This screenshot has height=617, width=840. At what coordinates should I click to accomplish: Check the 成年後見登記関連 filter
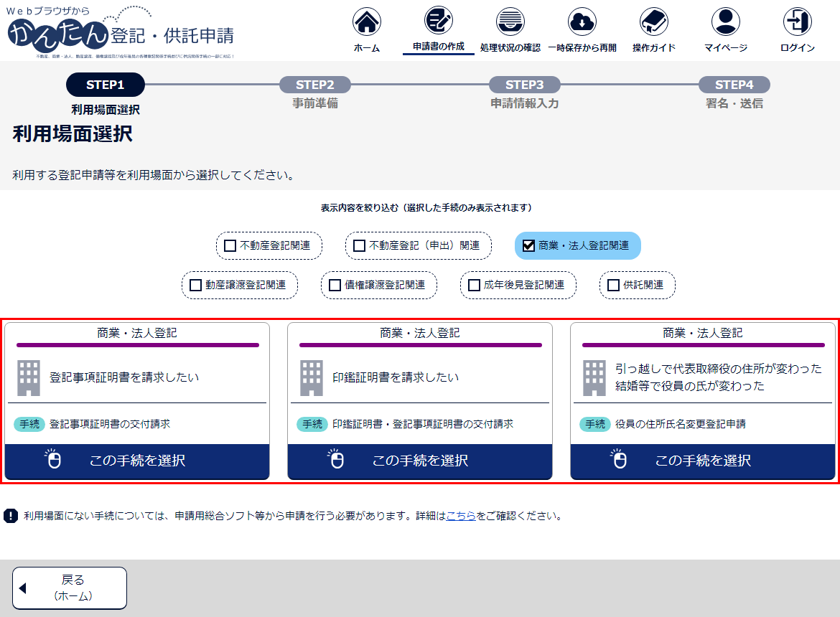[474, 285]
